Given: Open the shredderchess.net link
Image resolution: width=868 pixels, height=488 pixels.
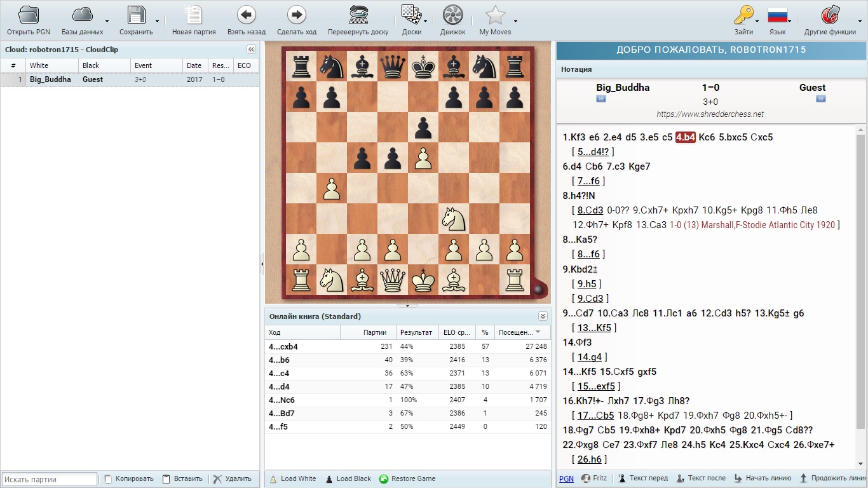Looking at the screenshot, I should coord(710,114).
